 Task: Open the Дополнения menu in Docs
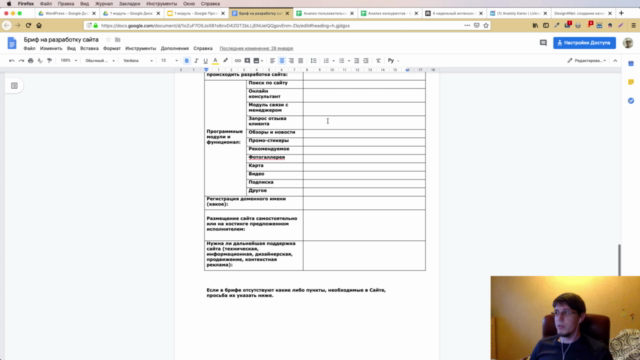(175, 49)
